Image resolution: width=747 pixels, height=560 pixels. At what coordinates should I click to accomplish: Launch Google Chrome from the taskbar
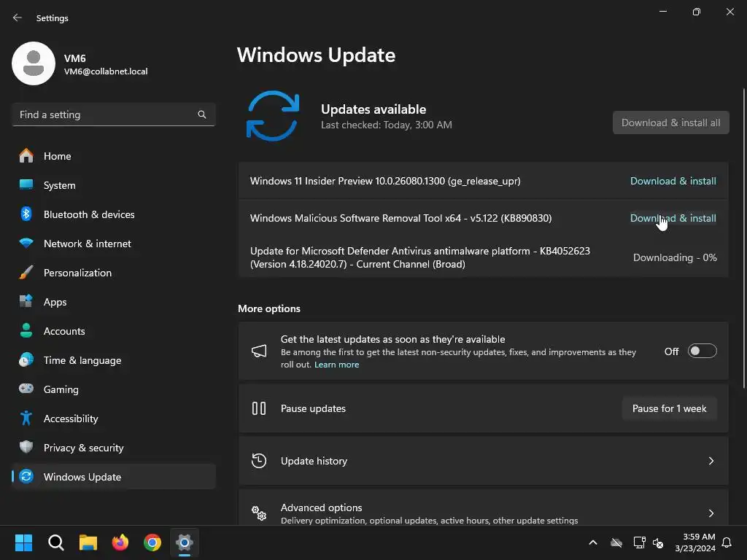[152, 542]
